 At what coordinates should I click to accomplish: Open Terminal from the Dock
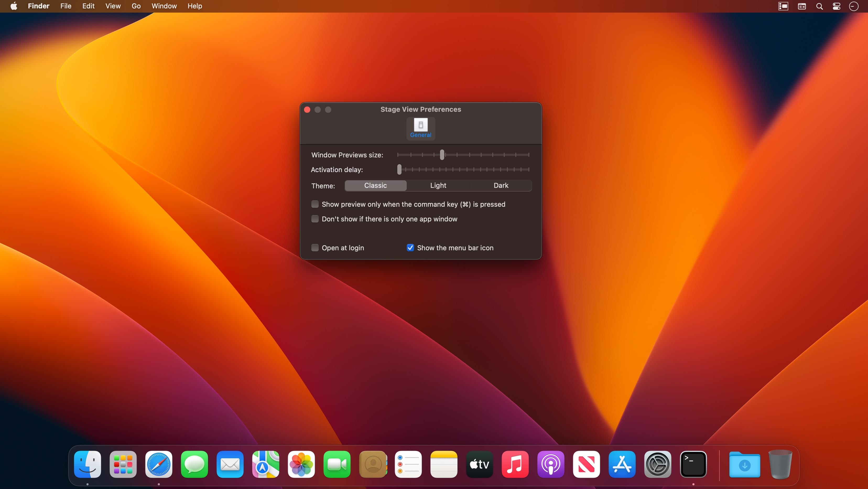tap(693, 464)
